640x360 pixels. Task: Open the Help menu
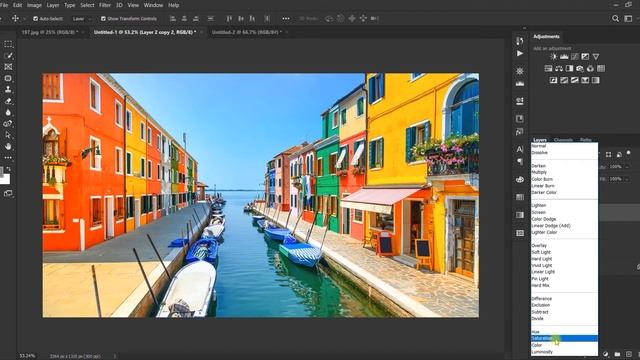[174, 5]
